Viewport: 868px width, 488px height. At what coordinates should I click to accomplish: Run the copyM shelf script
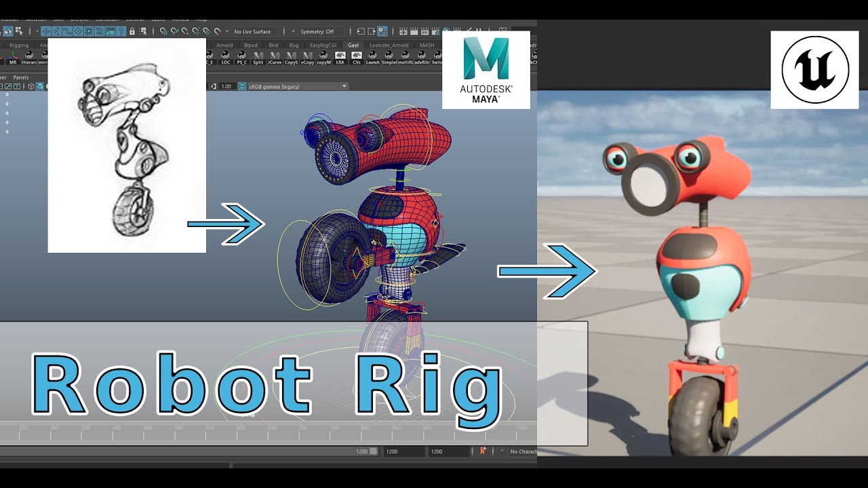324,58
